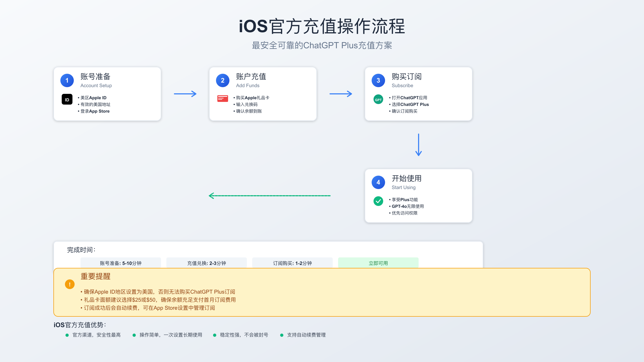The width and height of the screenshot is (644, 362).
Task: Click the 开始使用 card heading
Action: pos(407,179)
